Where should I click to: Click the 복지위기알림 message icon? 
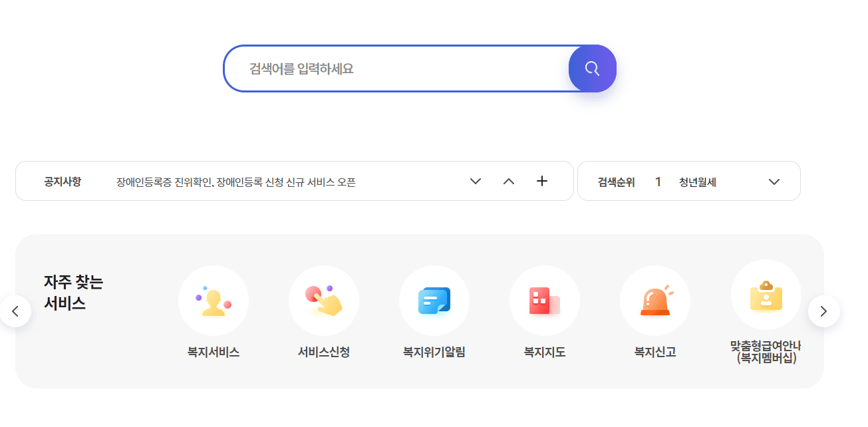point(434,301)
